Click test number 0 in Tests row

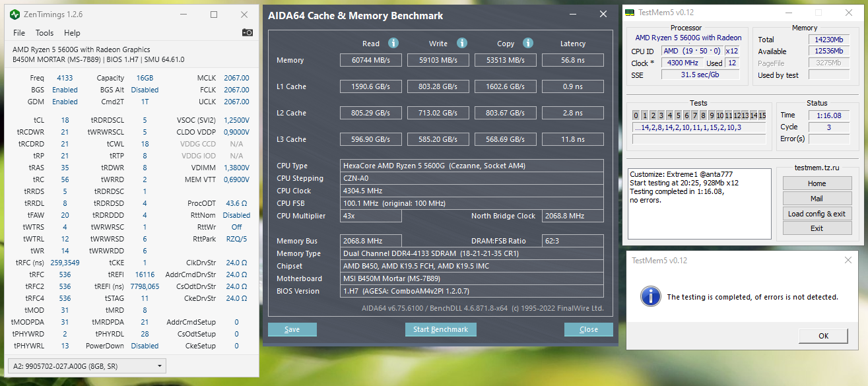point(636,115)
